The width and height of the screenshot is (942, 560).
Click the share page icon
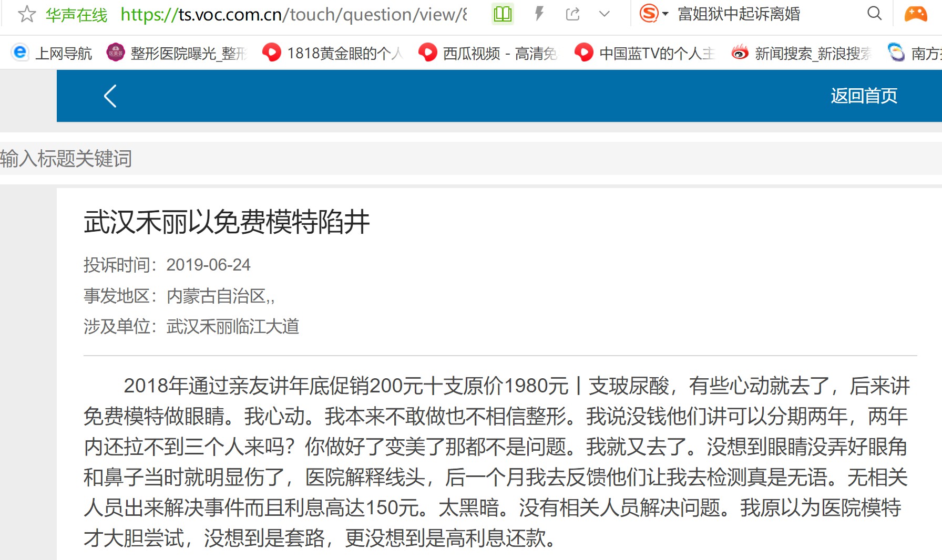[x=573, y=14]
